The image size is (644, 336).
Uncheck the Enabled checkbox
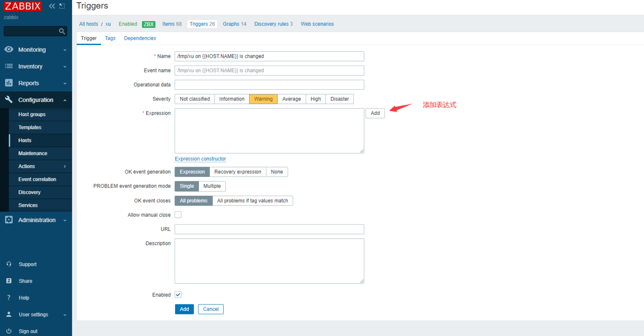coord(178,295)
